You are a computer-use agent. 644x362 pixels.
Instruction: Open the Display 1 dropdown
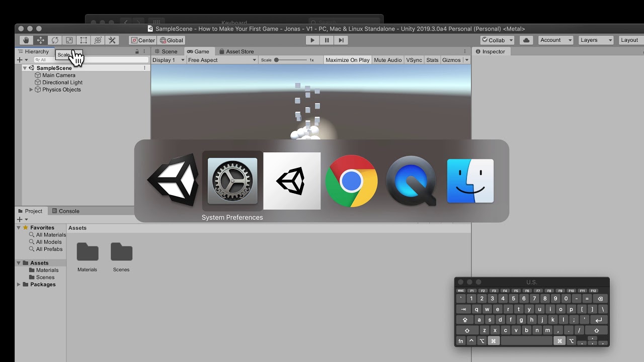click(x=168, y=60)
